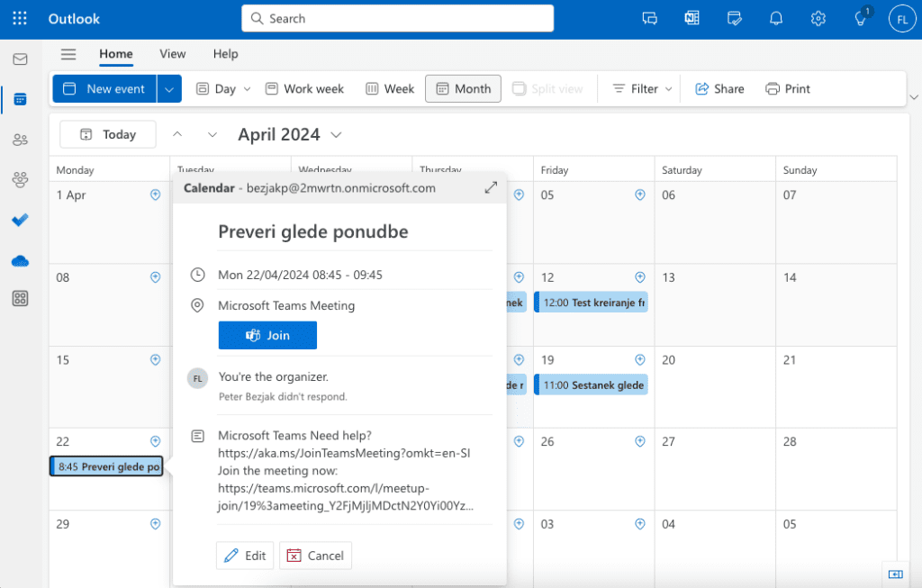Open the Filter dropdown
This screenshot has height=588, width=922.
tap(642, 88)
